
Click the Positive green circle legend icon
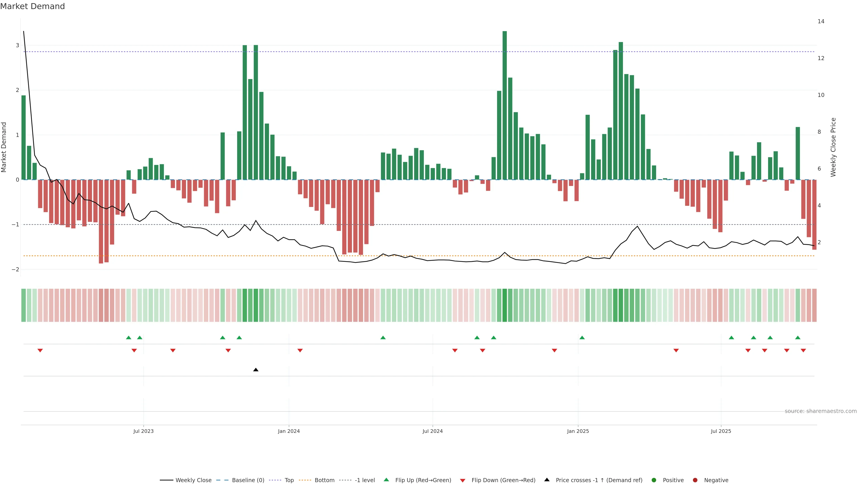point(654,480)
